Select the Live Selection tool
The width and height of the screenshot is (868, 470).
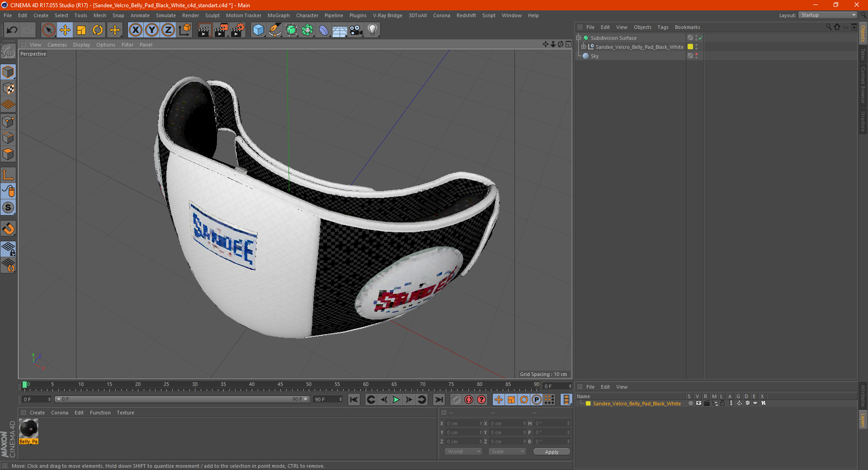48,30
